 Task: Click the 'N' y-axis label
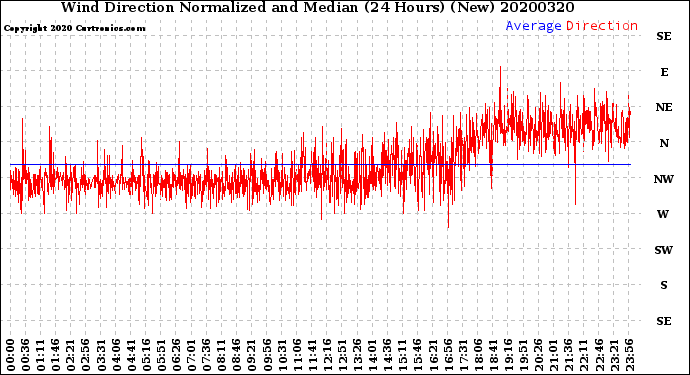coord(664,143)
